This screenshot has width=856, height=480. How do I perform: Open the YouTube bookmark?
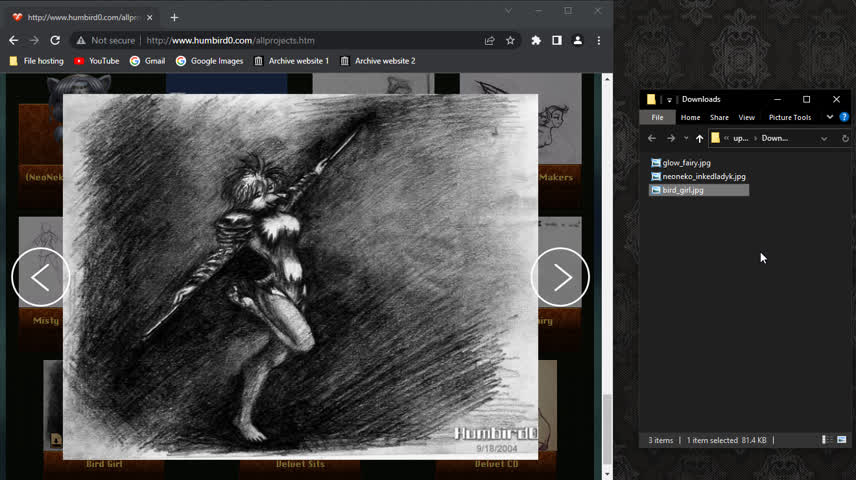[x=96, y=61]
